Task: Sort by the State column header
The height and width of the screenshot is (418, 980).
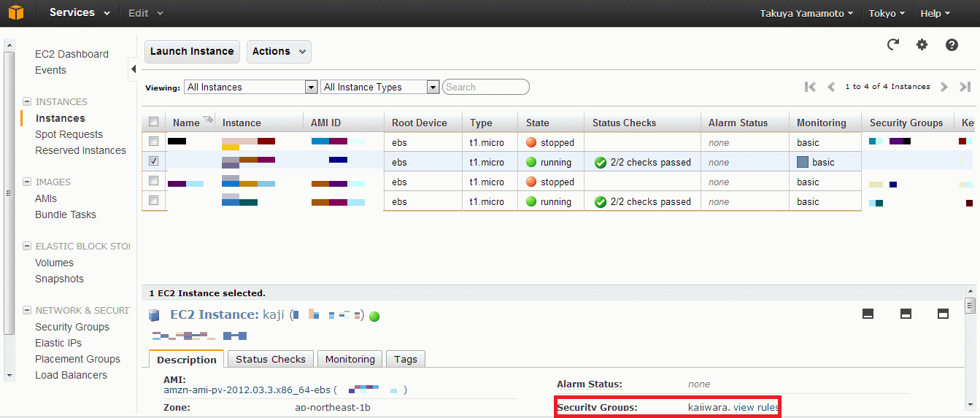Action: pyautogui.click(x=551, y=123)
